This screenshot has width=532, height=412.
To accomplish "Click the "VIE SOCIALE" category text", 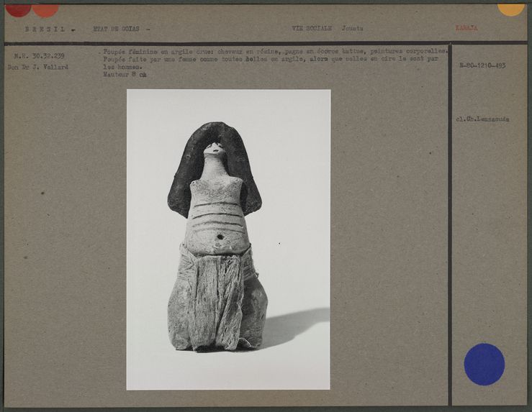I will click(x=311, y=29).
